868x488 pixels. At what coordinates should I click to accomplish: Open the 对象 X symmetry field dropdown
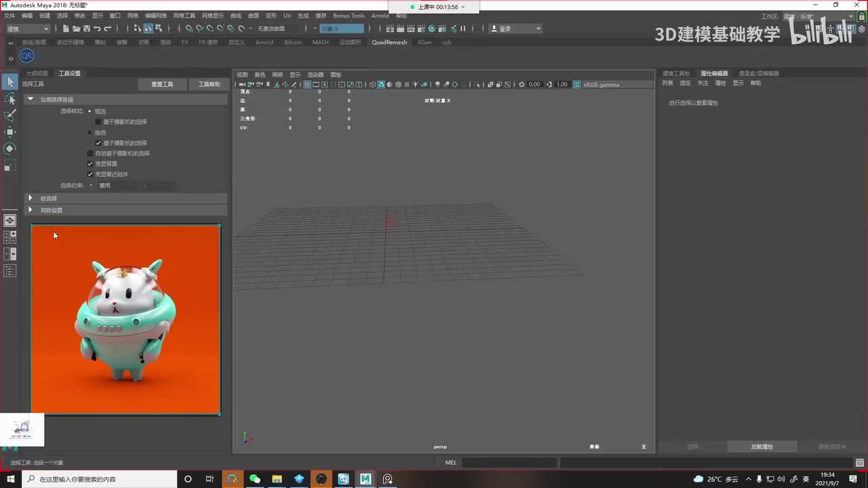pos(342,28)
